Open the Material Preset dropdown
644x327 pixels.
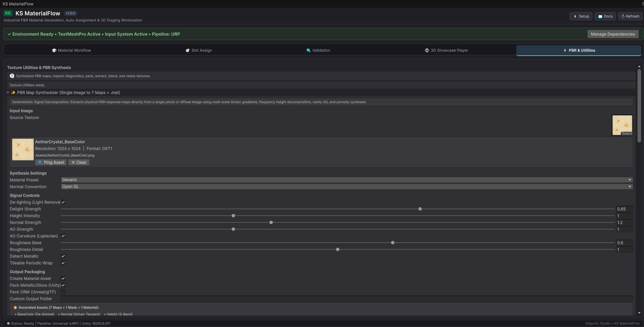[346, 180]
